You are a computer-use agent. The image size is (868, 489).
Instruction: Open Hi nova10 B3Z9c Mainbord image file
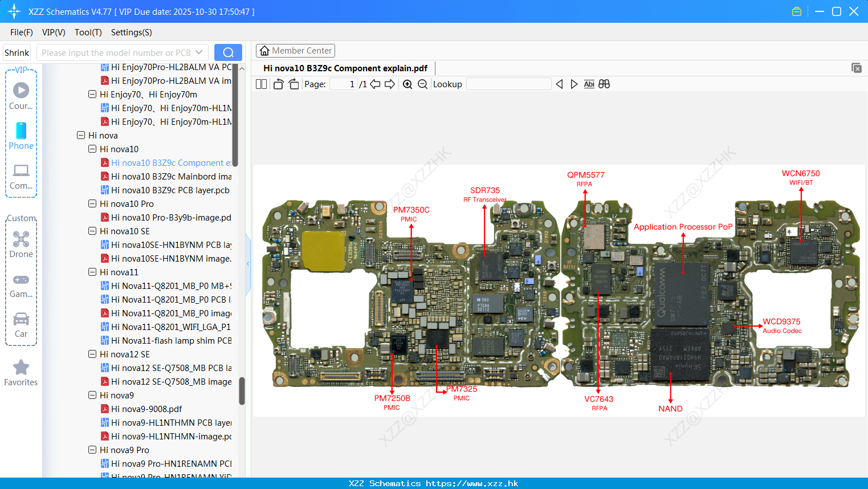(166, 177)
